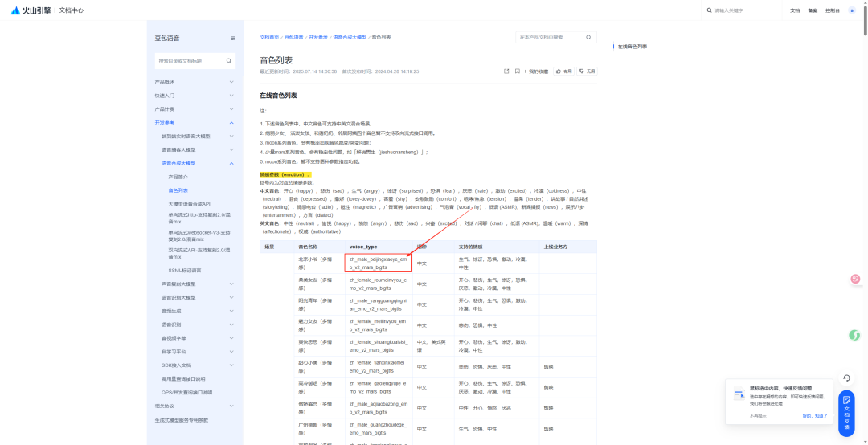
Task: Open the 豆包语音 breadcrumb link
Action: point(294,37)
